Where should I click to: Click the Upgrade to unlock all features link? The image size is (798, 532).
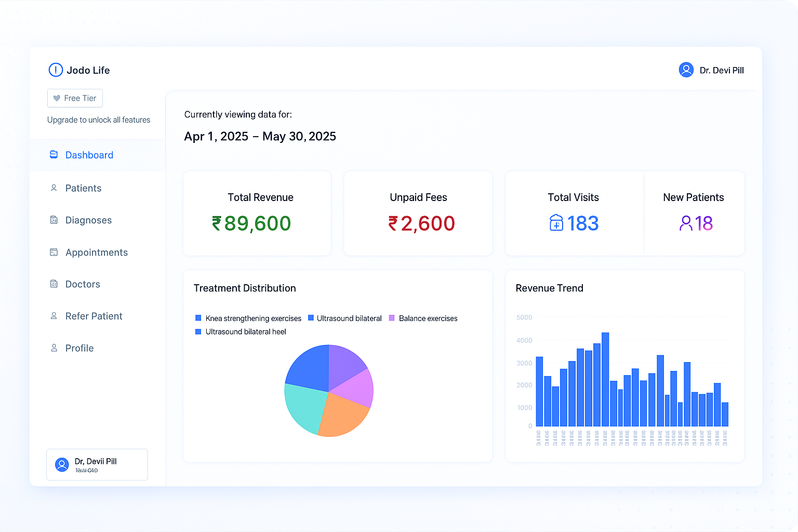(98, 119)
